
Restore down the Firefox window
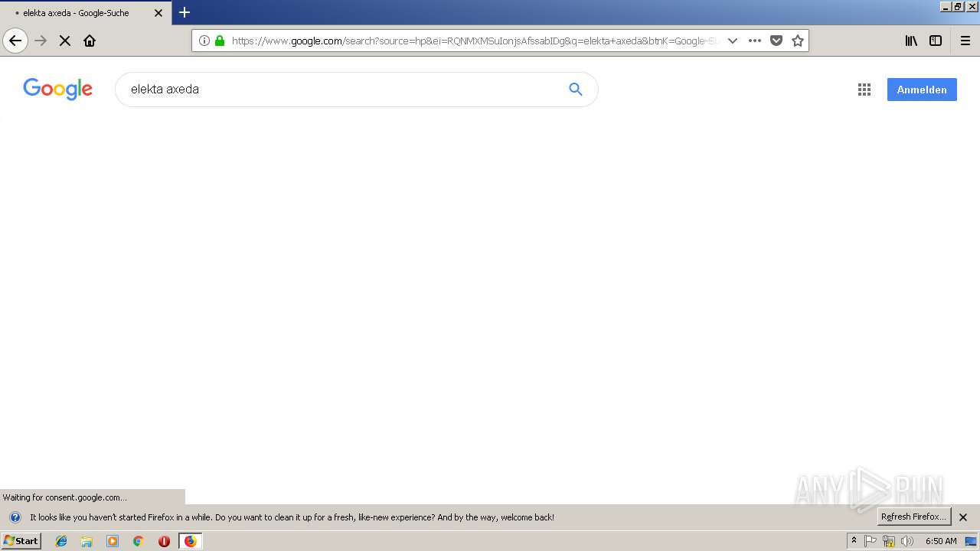point(958,6)
